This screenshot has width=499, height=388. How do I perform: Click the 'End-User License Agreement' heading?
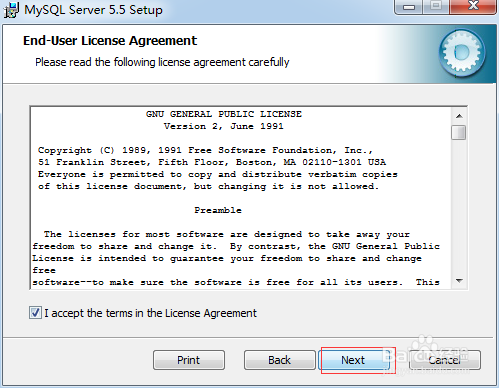click(110, 41)
